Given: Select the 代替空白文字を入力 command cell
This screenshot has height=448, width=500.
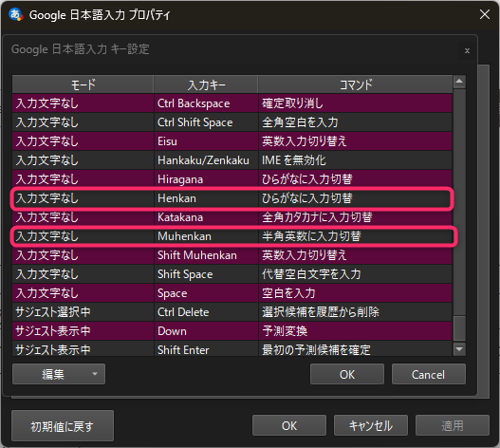Looking at the screenshot, I should 355,274.
